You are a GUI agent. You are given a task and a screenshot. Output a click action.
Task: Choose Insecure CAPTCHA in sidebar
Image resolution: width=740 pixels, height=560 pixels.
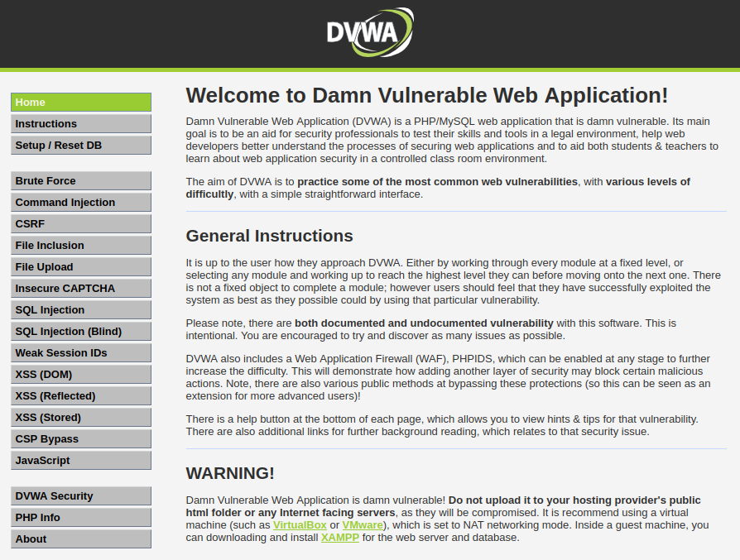click(x=81, y=288)
